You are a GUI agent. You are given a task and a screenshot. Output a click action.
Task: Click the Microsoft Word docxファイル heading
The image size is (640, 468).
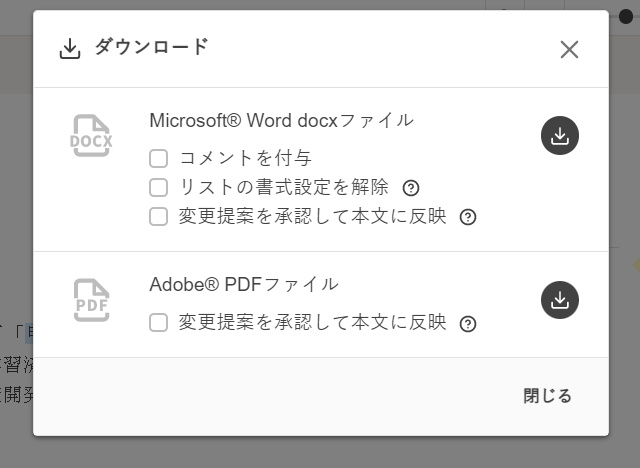coord(281,120)
